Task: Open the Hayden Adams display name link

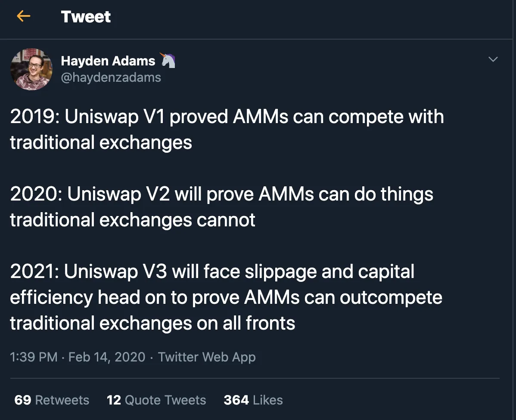Action: coord(108,61)
